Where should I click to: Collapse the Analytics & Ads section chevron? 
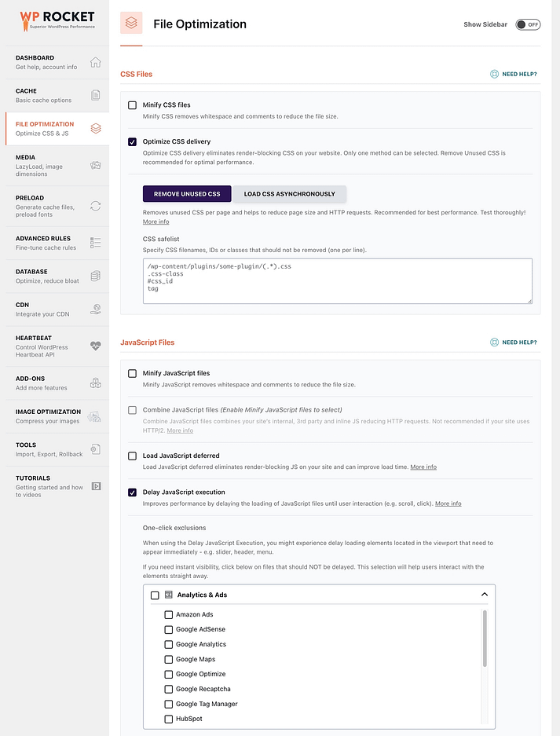[x=485, y=595]
